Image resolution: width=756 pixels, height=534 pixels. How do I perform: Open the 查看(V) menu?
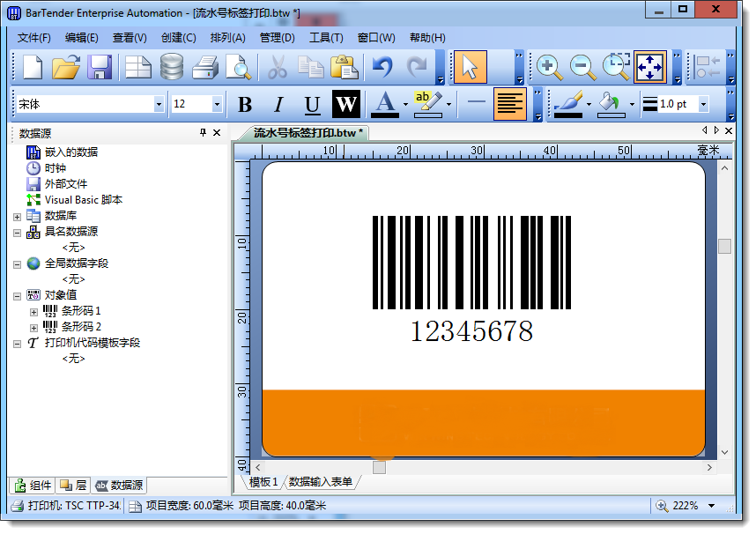[130, 38]
